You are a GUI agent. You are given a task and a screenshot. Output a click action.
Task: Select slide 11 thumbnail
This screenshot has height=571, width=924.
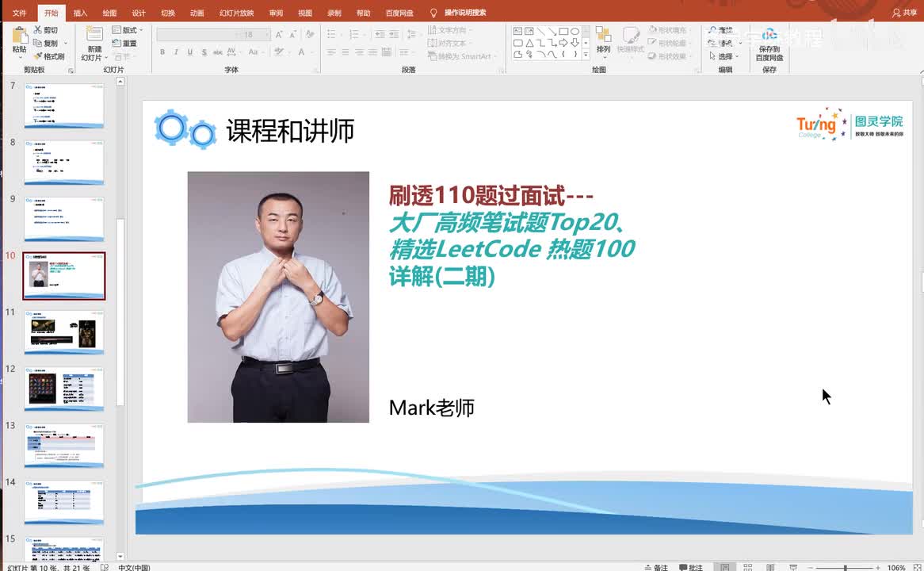[x=64, y=333]
